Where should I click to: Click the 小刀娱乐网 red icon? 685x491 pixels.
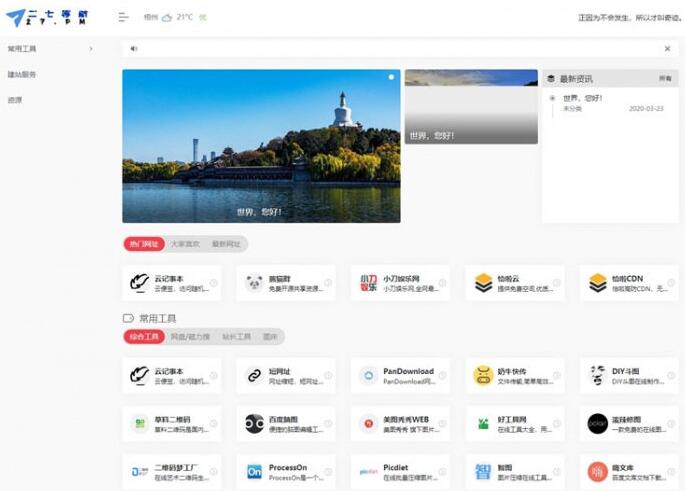[368, 283]
